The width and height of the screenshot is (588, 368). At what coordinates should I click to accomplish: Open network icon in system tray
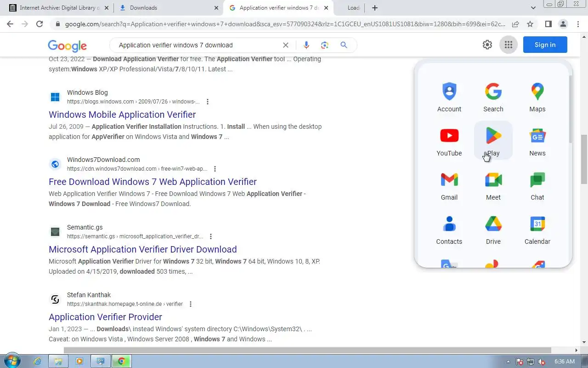531,362
